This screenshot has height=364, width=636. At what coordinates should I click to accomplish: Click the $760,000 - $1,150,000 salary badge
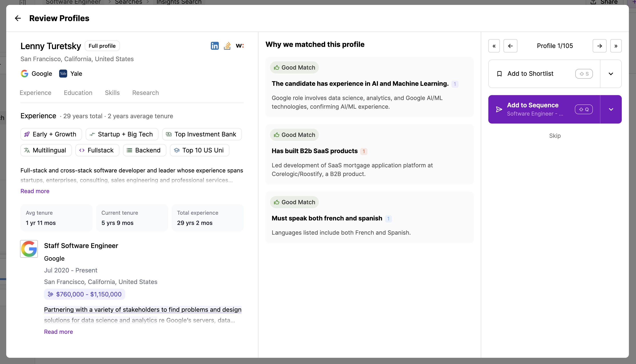[x=85, y=294]
